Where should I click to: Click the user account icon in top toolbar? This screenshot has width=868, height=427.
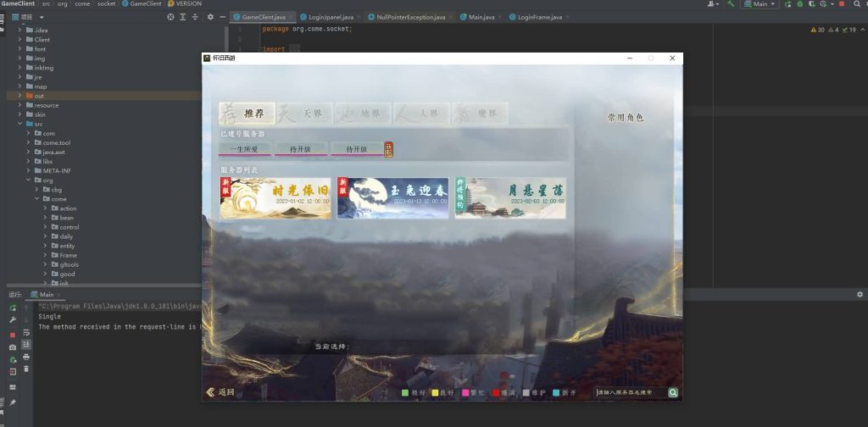[x=711, y=4]
